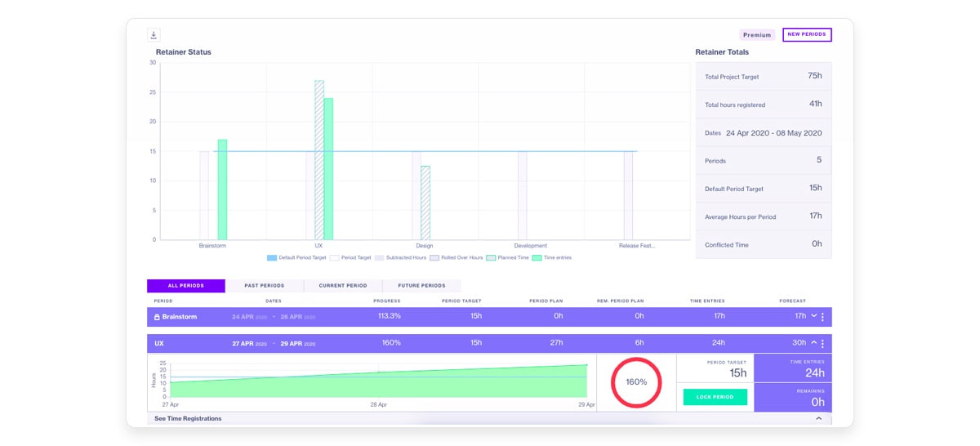Switch to the Past Periods tab
The width and height of the screenshot is (980, 446).
(x=265, y=286)
